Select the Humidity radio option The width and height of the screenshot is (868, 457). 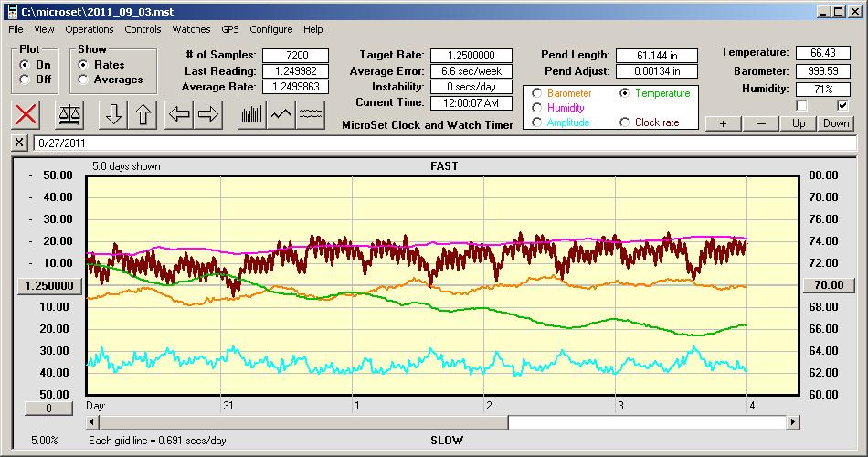[x=536, y=108]
